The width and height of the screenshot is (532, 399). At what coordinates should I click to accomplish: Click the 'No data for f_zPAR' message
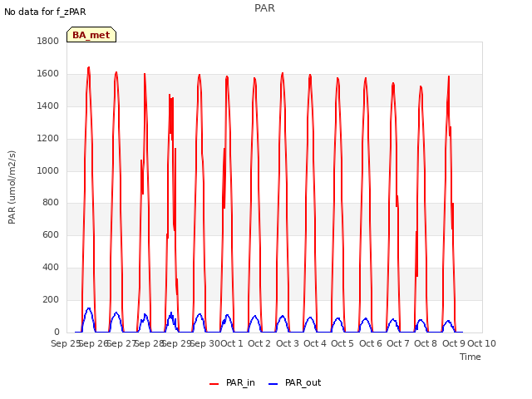45,12
